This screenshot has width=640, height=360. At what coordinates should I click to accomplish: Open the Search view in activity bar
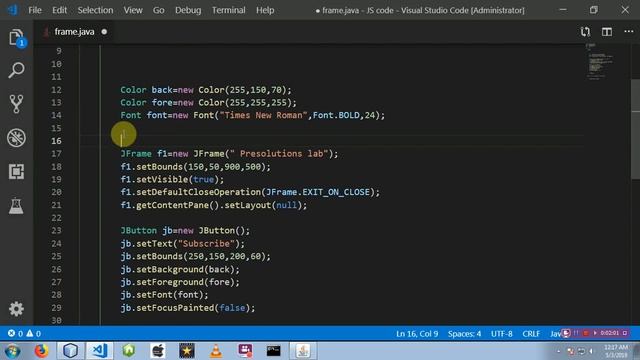click(16, 70)
